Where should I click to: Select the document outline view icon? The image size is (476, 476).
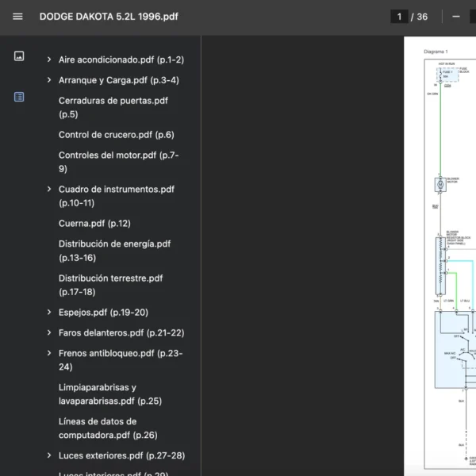pyautogui.click(x=19, y=97)
